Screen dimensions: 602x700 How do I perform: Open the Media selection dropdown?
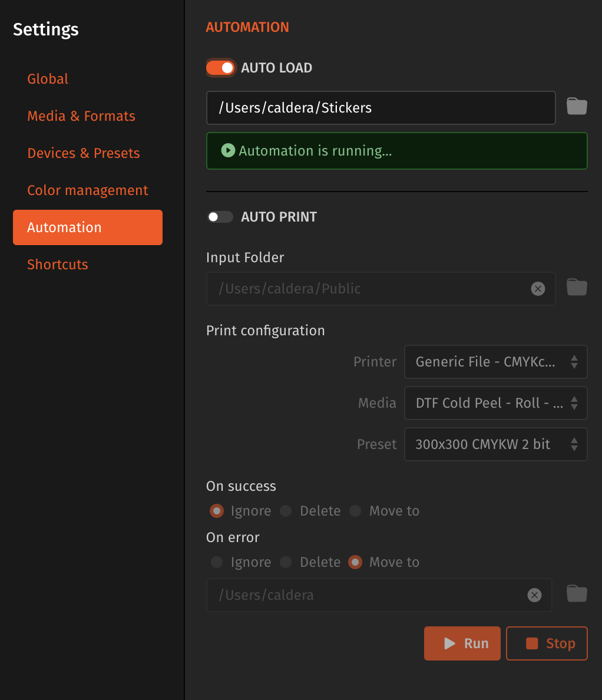pos(495,403)
